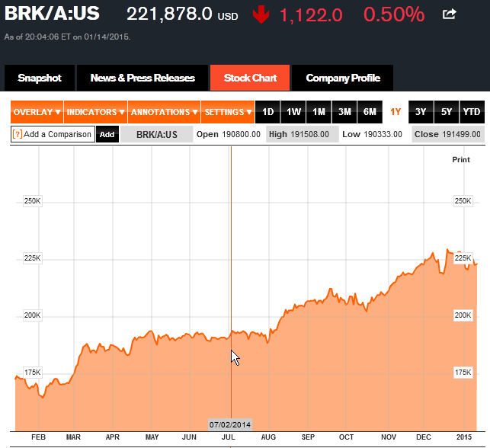The height and width of the screenshot is (448, 490).
Task: Select the YTD range button
Action: tap(472, 112)
